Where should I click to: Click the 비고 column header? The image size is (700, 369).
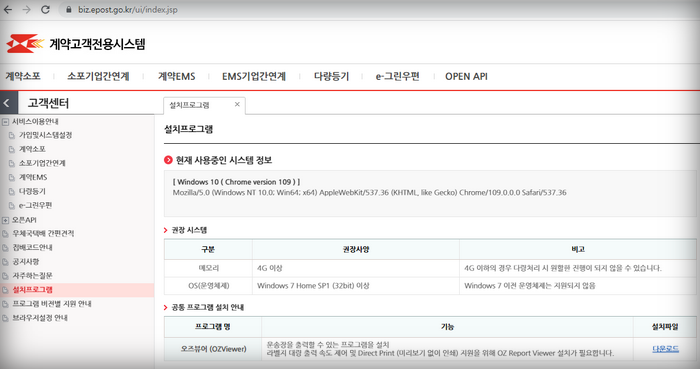[578, 249]
